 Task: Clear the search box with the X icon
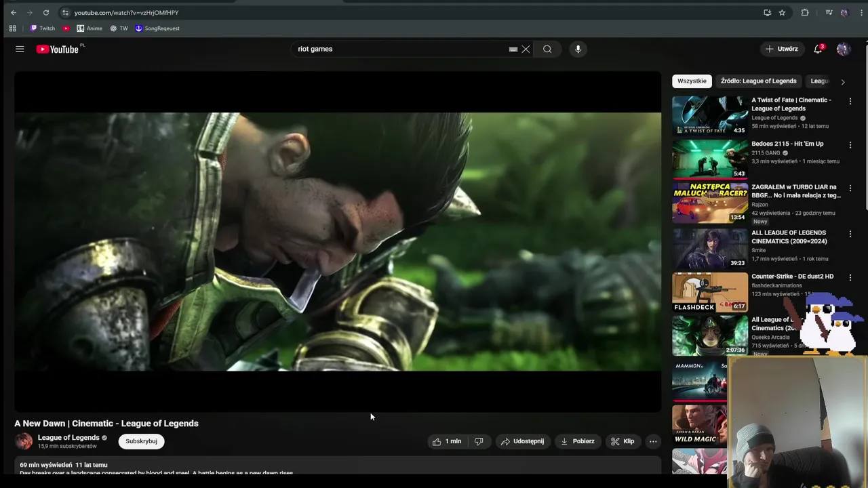point(526,49)
